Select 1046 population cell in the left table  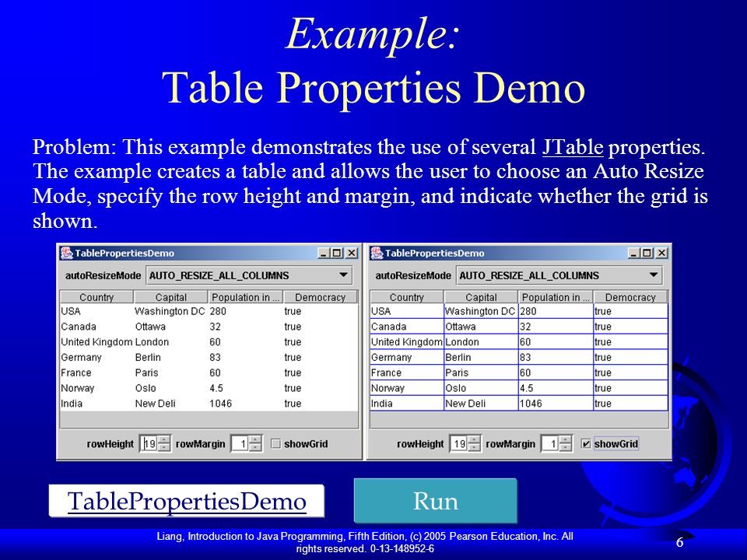(x=246, y=404)
